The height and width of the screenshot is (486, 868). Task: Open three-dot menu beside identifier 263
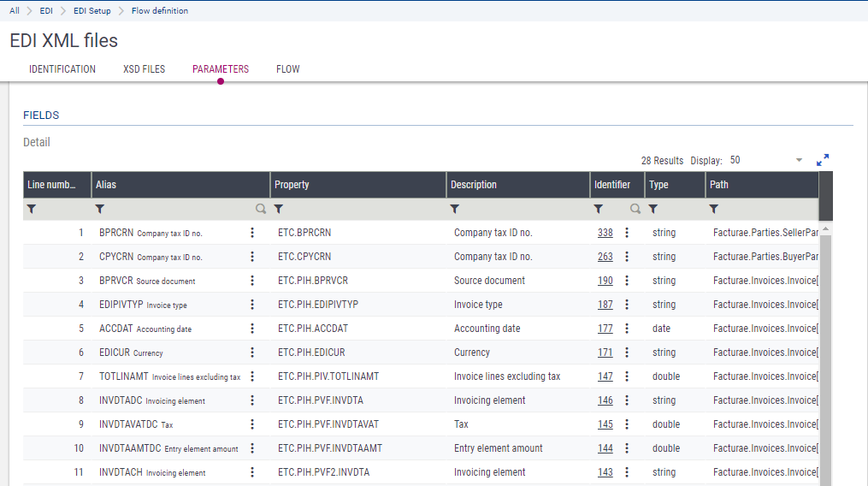[627, 257]
